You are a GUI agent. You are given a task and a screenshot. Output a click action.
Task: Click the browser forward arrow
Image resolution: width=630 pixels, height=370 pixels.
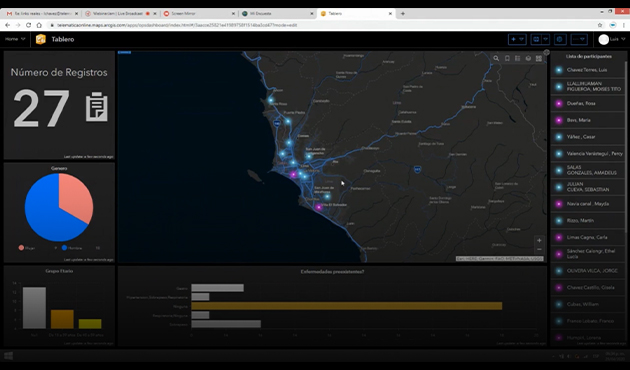18,25
